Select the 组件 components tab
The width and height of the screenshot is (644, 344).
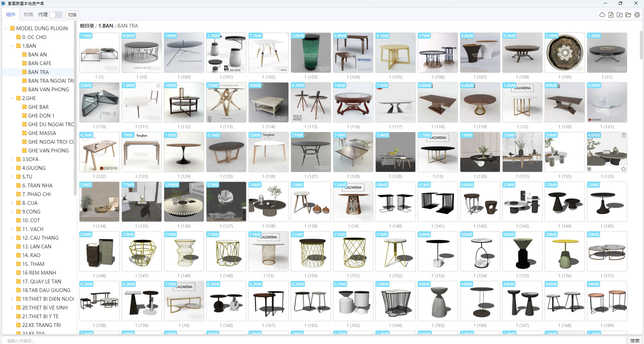point(11,15)
